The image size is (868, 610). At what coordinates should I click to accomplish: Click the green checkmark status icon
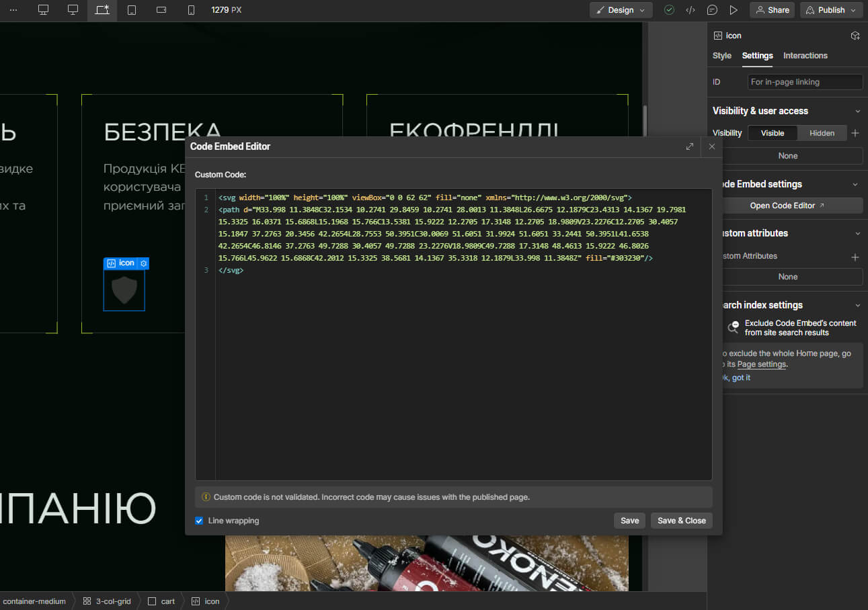pos(669,10)
